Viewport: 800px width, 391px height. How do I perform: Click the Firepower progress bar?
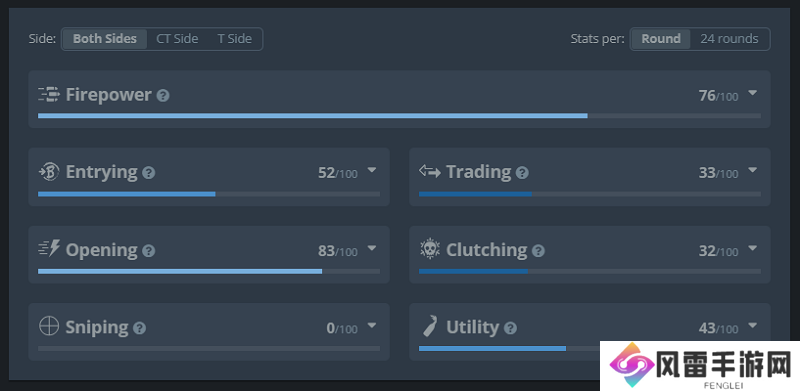click(x=399, y=116)
